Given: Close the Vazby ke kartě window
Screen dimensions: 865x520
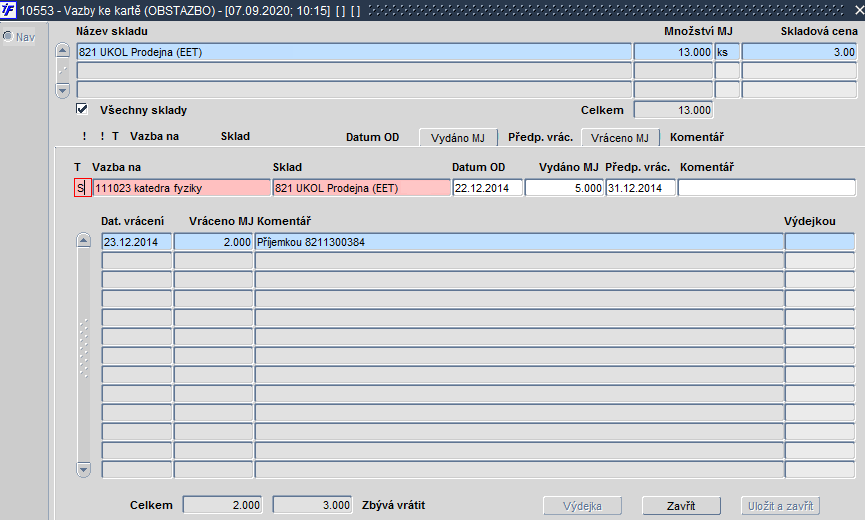Looking at the screenshot, I should click(x=858, y=10).
